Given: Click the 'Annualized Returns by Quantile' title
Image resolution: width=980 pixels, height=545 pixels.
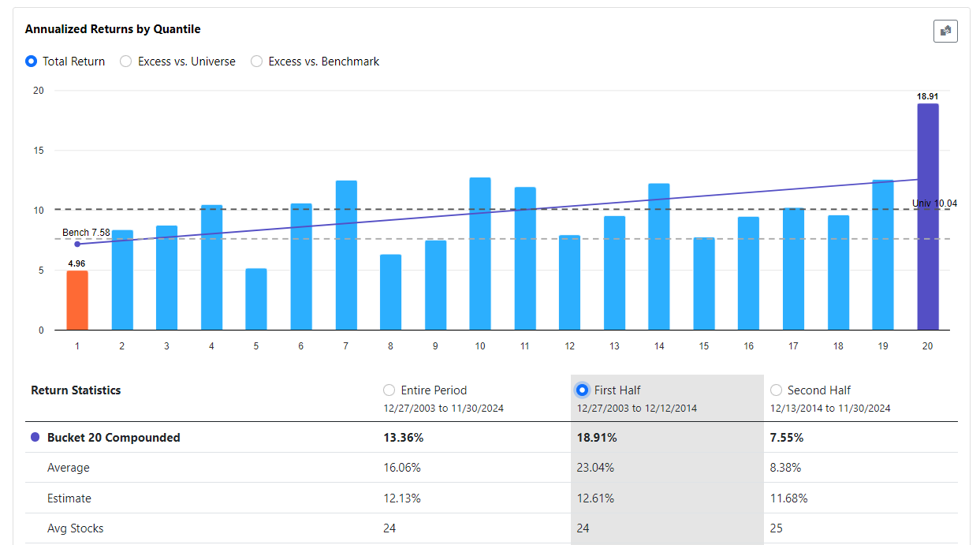Looking at the screenshot, I should coord(113,29).
